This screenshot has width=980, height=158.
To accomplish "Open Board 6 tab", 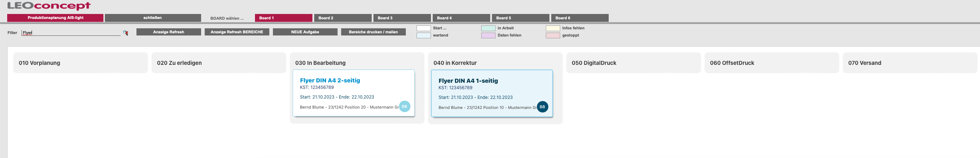I will pos(579,18).
